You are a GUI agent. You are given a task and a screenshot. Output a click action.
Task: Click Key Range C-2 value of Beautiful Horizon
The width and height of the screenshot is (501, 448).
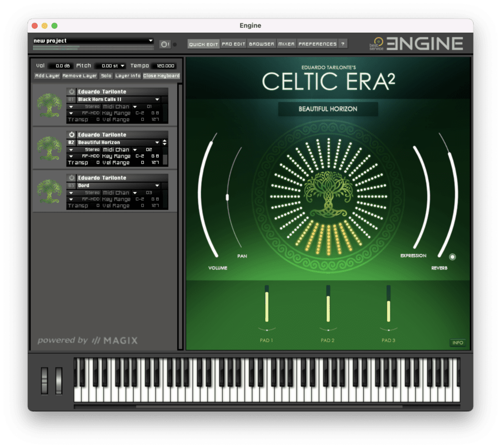click(x=139, y=156)
